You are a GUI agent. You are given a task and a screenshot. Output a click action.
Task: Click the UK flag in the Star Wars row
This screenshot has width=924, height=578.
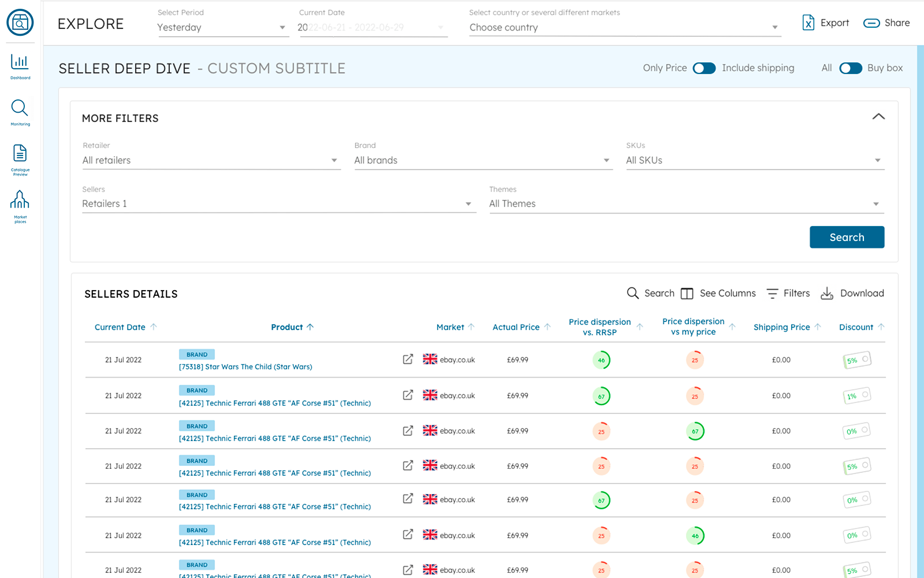point(430,360)
